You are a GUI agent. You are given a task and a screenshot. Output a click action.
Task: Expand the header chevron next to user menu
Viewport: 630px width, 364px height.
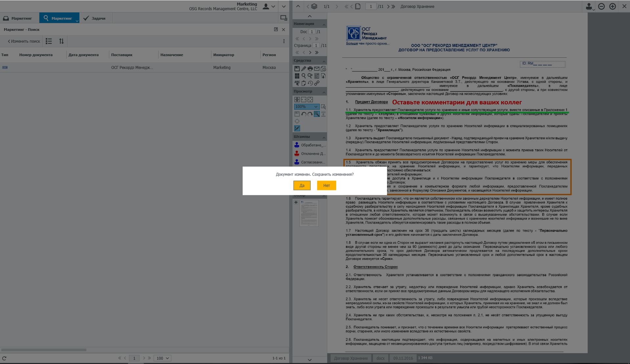[x=284, y=6]
